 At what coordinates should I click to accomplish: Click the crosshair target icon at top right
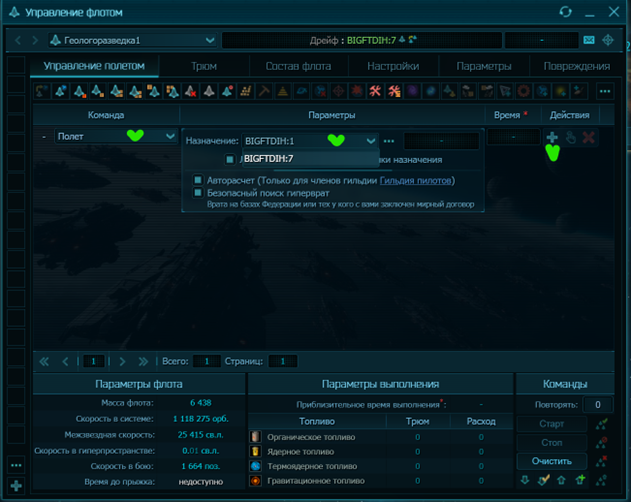coord(607,40)
